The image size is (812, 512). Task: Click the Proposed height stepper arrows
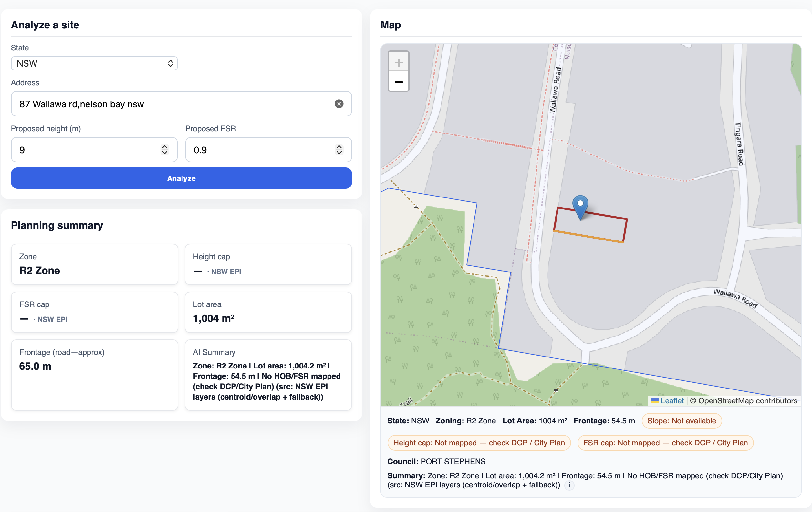click(x=164, y=150)
